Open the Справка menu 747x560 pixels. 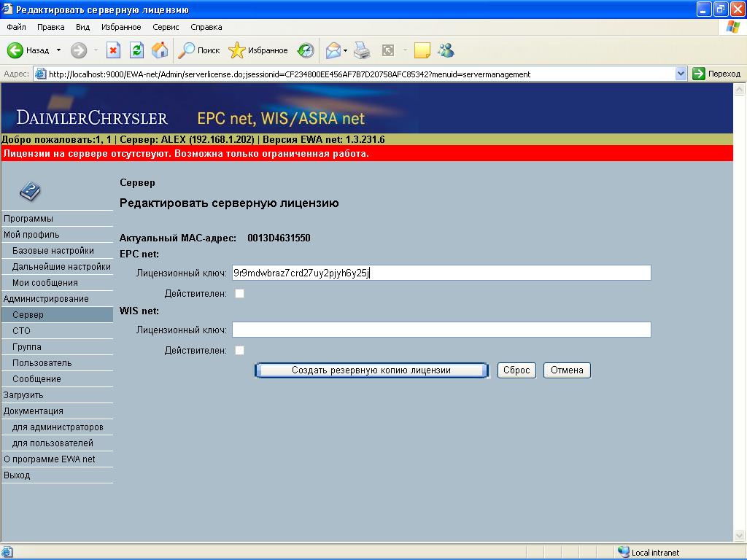click(206, 27)
